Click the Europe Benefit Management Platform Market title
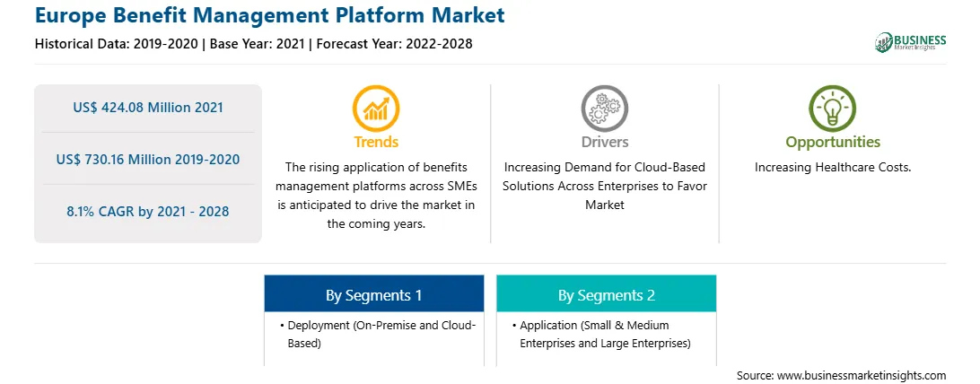 tap(269, 15)
